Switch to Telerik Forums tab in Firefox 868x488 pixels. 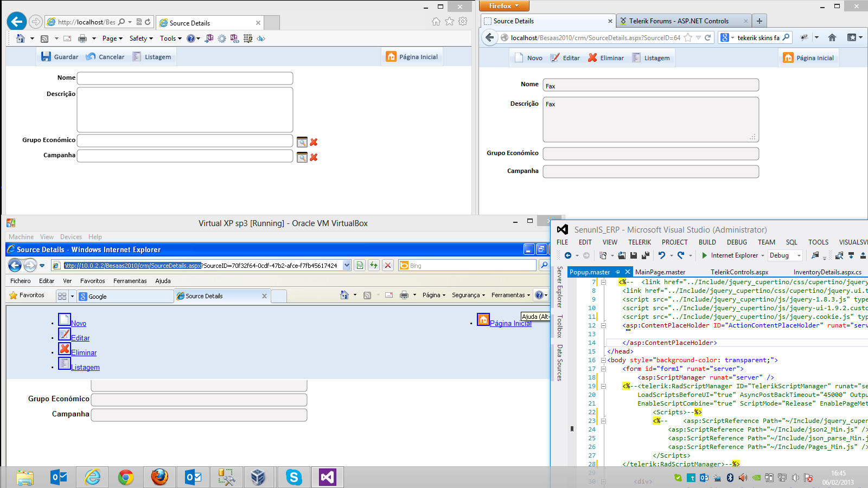click(678, 21)
